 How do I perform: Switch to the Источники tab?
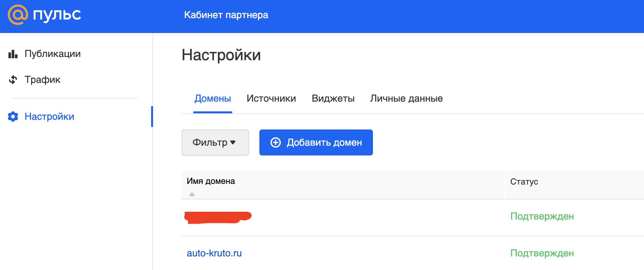[x=271, y=98]
